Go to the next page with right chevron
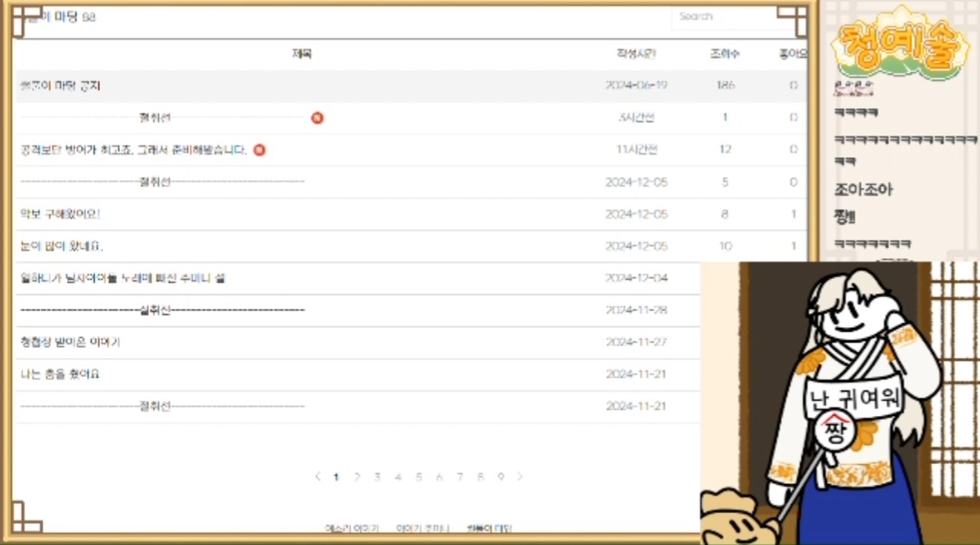The image size is (980, 545). point(520,477)
